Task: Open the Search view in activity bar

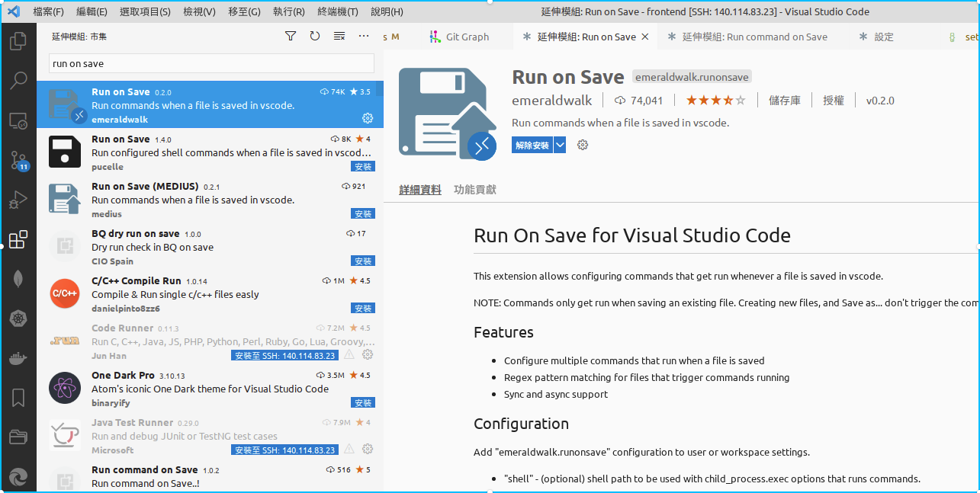Action: pyautogui.click(x=18, y=81)
